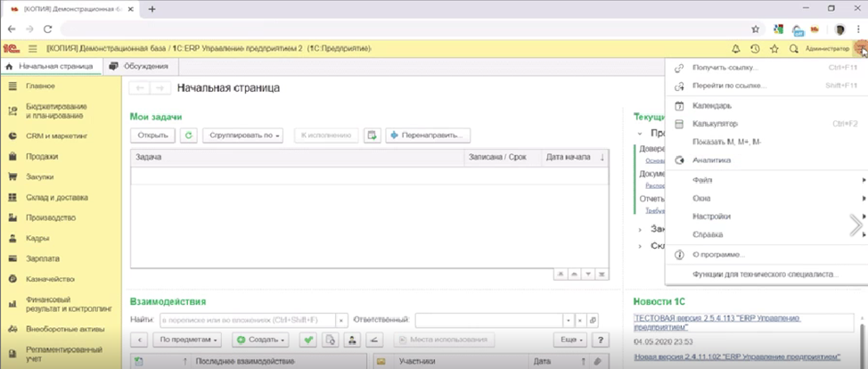This screenshot has height=369, width=868.
Task: Open the Сгруппировать по dropdown
Action: click(x=243, y=135)
